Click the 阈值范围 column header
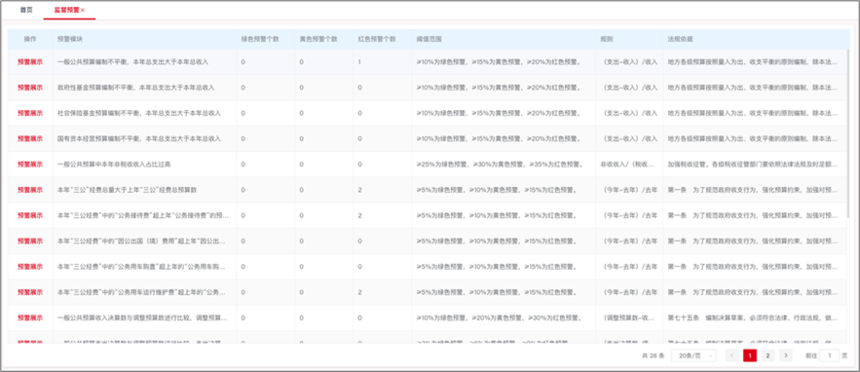 click(429, 40)
